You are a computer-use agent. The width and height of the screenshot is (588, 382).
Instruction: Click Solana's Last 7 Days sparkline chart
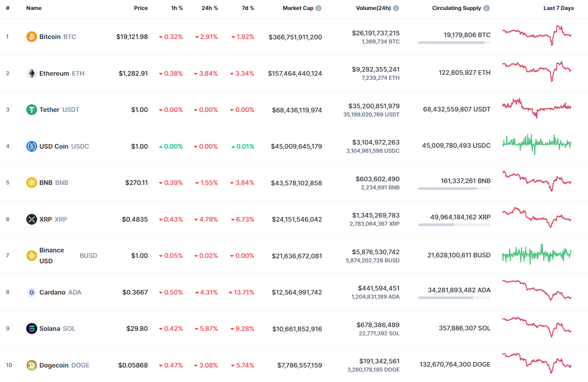click(536, 327)
